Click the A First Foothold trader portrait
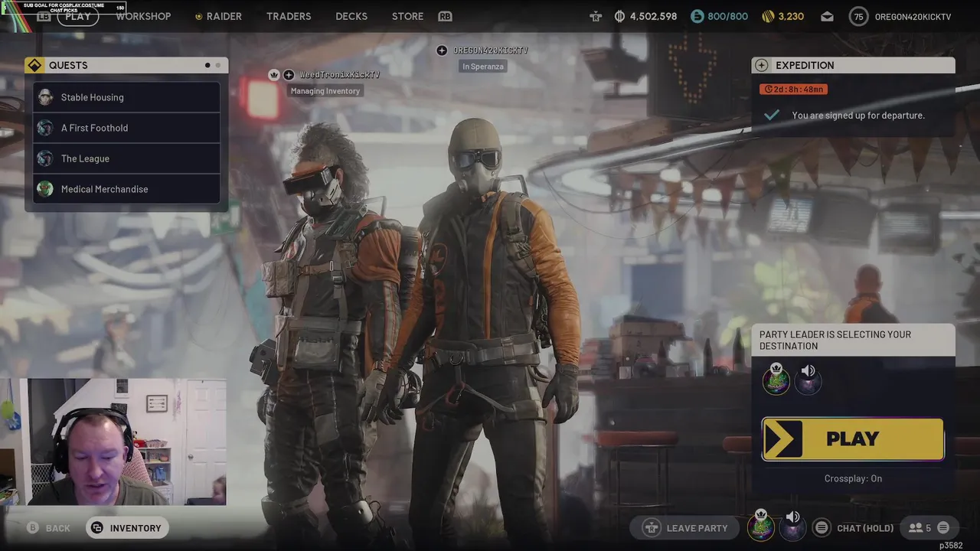 tap(45, 128)
